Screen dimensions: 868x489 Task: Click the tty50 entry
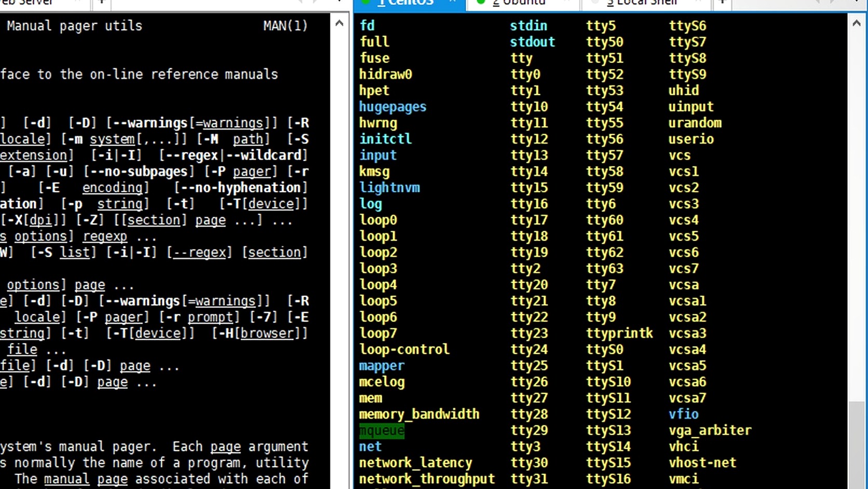604,42
